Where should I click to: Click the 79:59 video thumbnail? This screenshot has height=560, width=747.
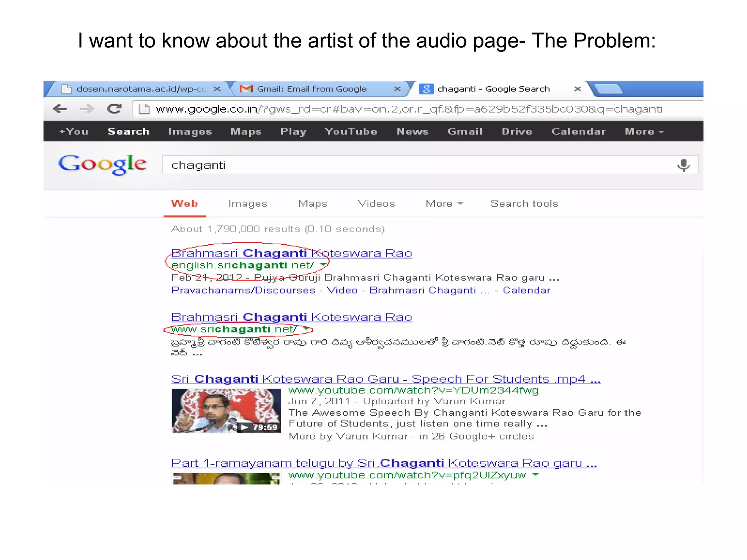pyautogui.click(x=226, y=411)
